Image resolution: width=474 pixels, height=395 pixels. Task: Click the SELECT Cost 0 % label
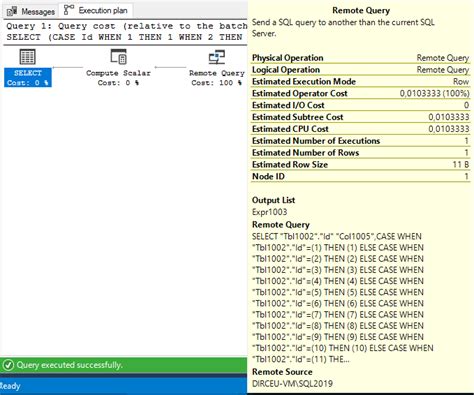pos(28,78)
